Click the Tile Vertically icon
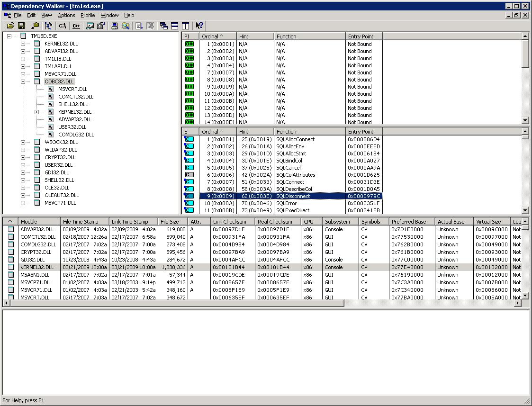The image size is (532, 406). [186, 26]
